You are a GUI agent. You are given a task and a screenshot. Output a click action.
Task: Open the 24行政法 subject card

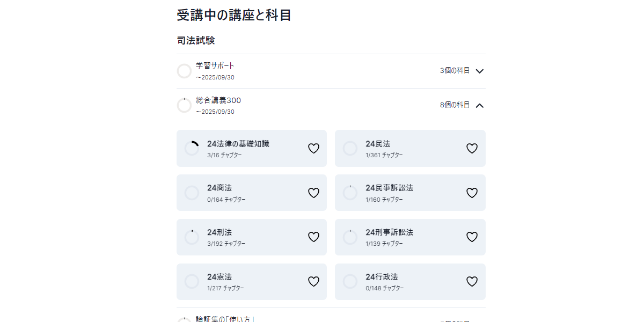point(382,277)
